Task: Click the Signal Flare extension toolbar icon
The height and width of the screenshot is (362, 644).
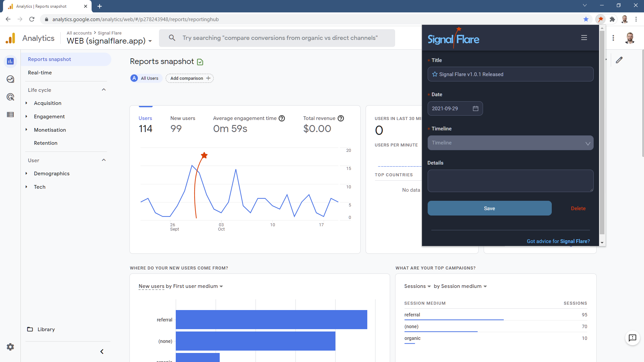Action: [x=600, y=19]
